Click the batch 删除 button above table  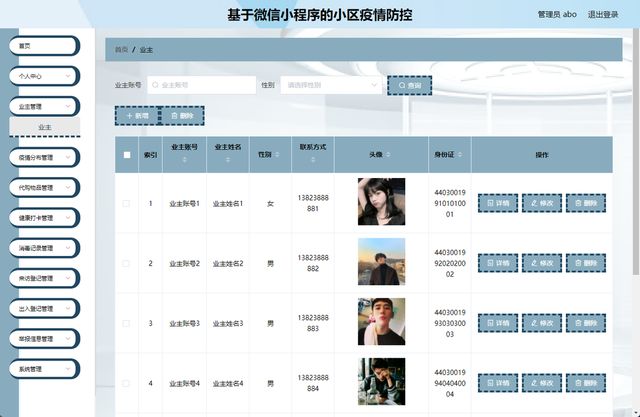[x=182, y=116]
